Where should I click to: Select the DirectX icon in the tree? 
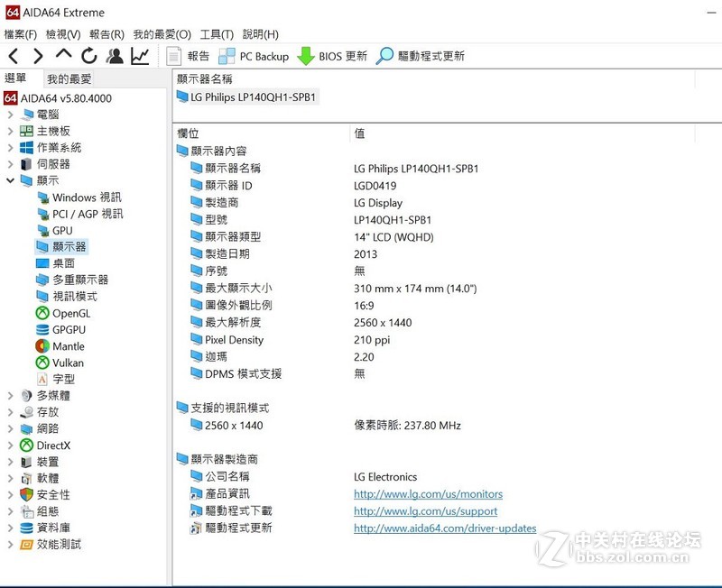tap(27, 446)
